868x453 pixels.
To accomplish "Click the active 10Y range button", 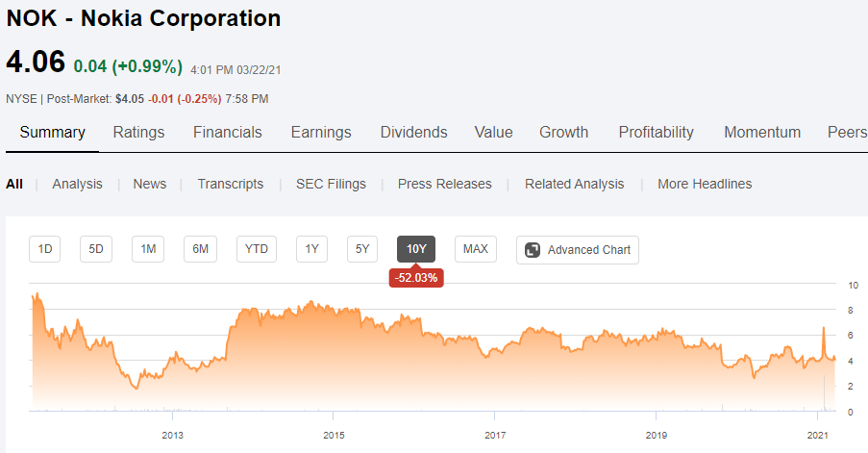I will pyautogui.click(x=415, y=250).
